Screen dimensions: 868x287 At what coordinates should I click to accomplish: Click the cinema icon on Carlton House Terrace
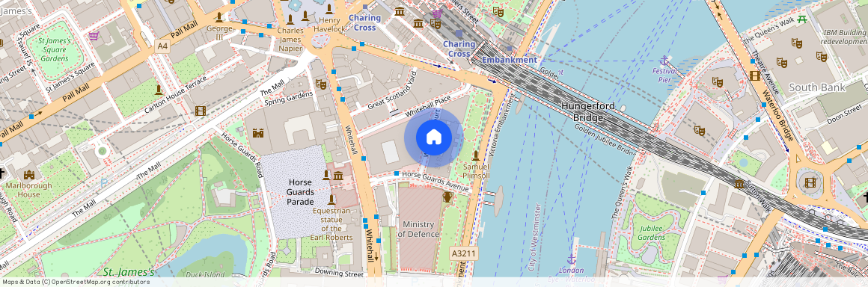click(x=201, y=111)
